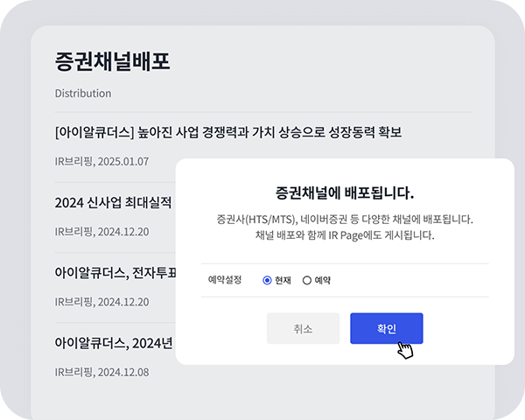Cancel the dialog with the 취소 button
This screenshot has width=525, height=420.
pyautogui.click(x=303, y=328)
